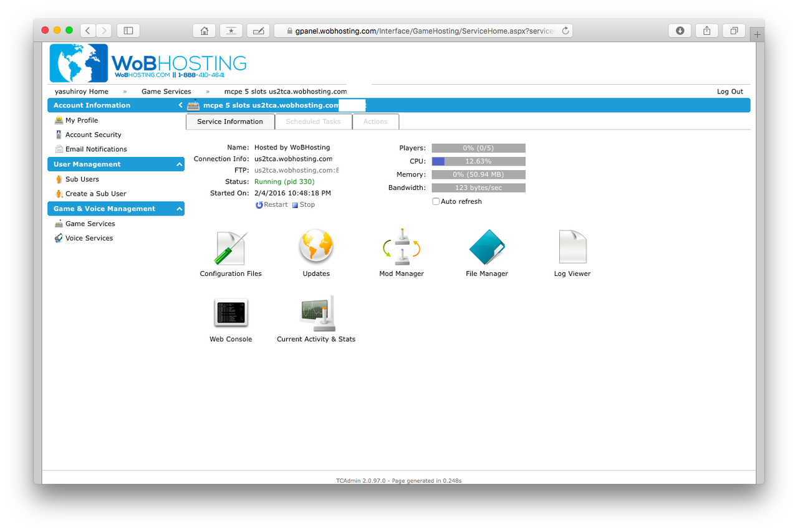Click the Sub Users sidebar icon
798x532 pixels.
(59, 179)
